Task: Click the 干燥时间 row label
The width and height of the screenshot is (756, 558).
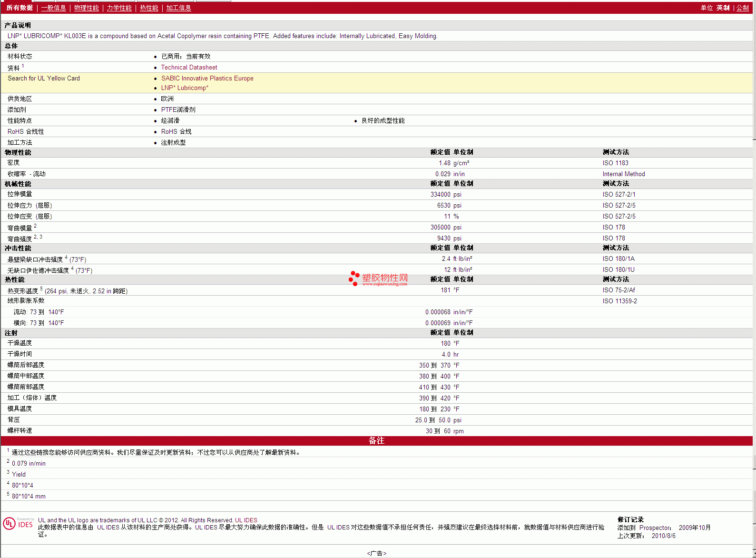Action: click(20, 354)
